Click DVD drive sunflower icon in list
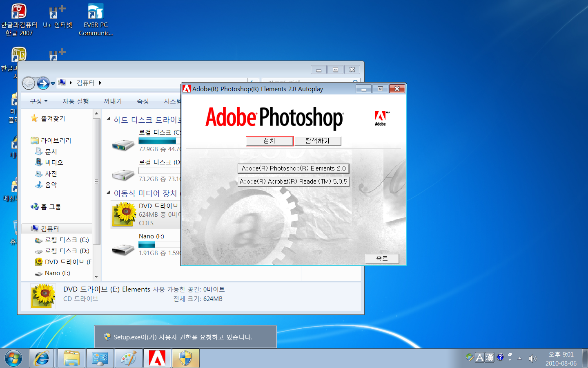 125,214
